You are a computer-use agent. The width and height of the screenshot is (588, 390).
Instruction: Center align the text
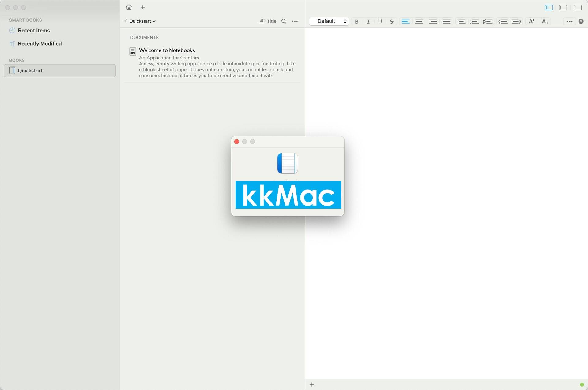point(419,21)
